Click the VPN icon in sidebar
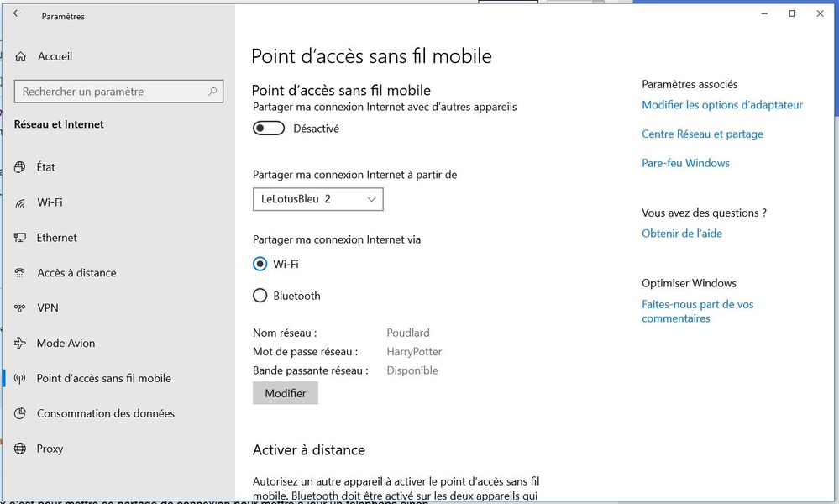The width and height of the screenshot is (839, 504). click(20, 308)
